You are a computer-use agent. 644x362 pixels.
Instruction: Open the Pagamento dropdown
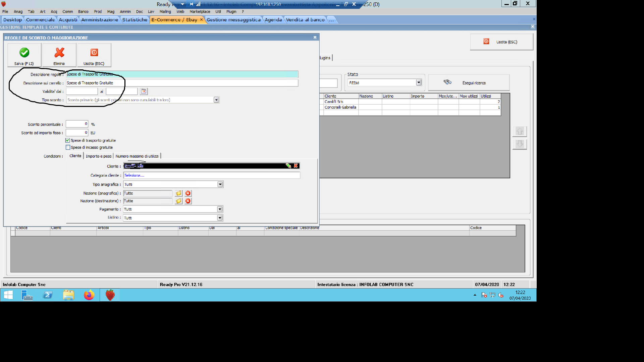(220, 209)
